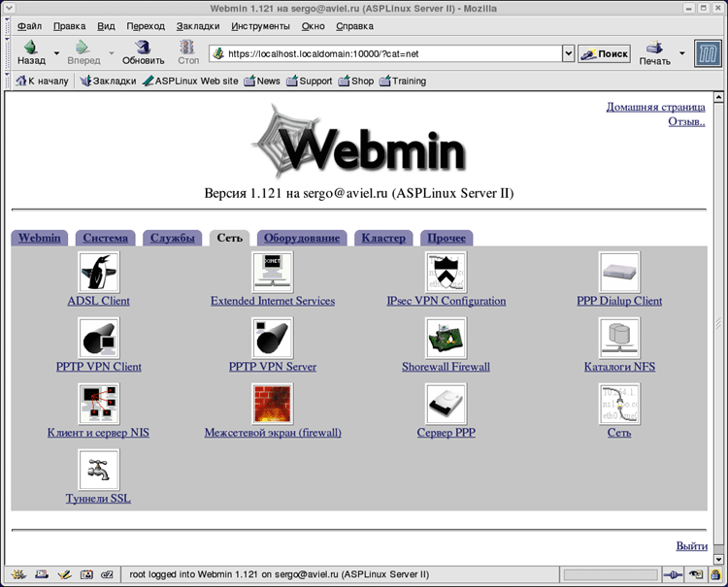
Task: Open PPP Dialup Client modem icon
Action: click(x=619, y=272)
